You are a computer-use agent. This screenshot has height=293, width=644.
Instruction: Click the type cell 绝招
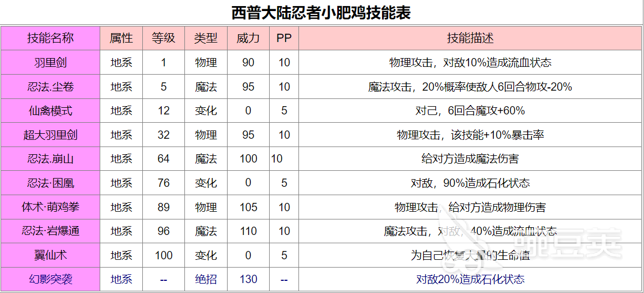[x=206, y=280]
